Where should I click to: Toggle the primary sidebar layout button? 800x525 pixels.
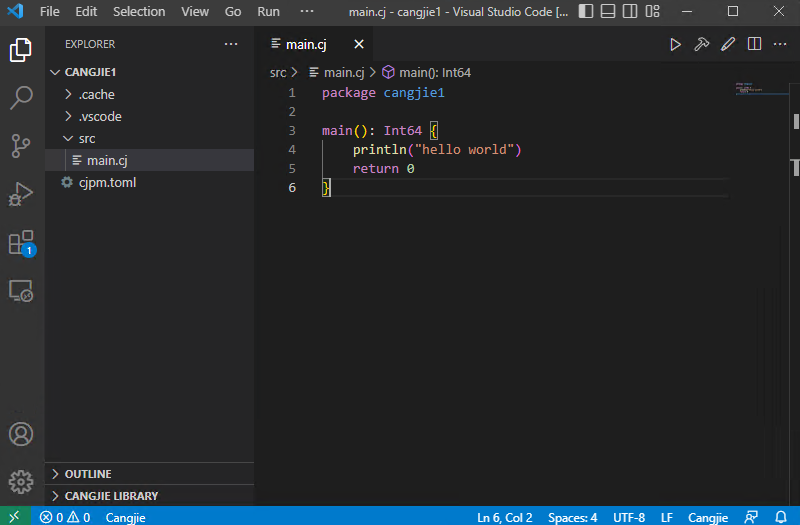click(586, 11)
